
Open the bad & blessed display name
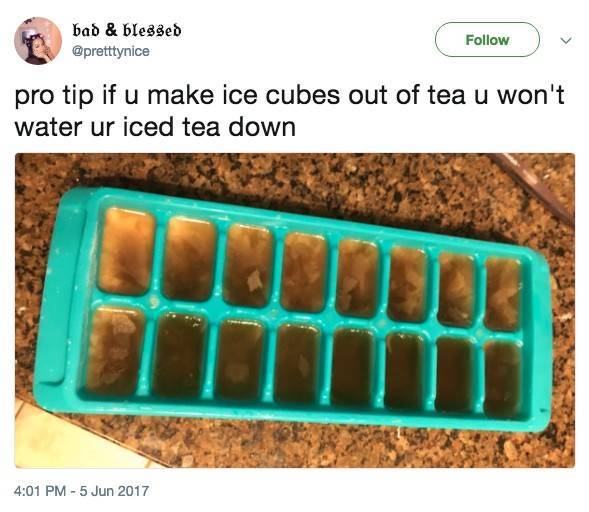coord(127,30)
